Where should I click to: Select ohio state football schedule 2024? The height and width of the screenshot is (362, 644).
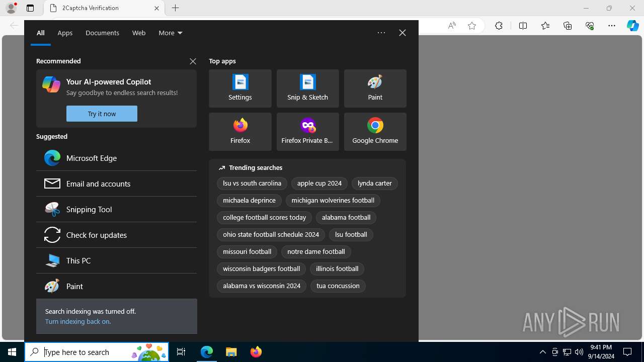[271, 235]
